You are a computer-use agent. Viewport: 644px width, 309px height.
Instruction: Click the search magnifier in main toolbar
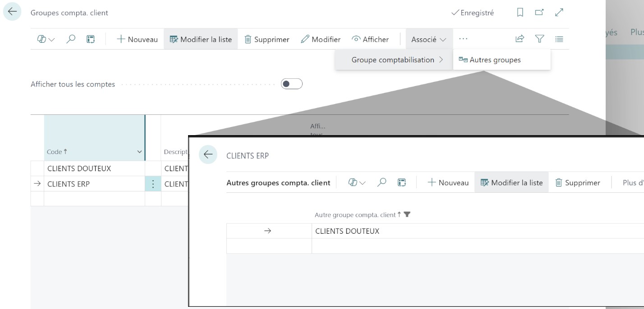pyautogui.click(x=71, y=39)
